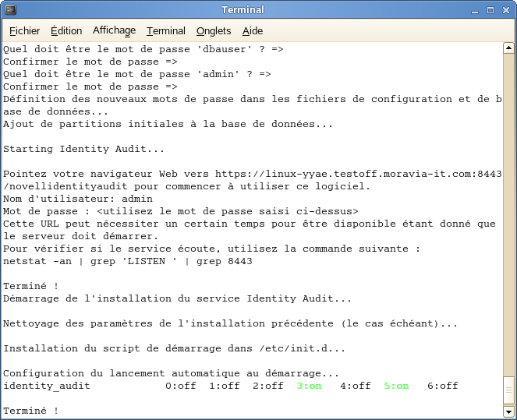The width and height of the screenshot is (517, 420).
Task: Open the Fichier menu
Action: (25, 31)
